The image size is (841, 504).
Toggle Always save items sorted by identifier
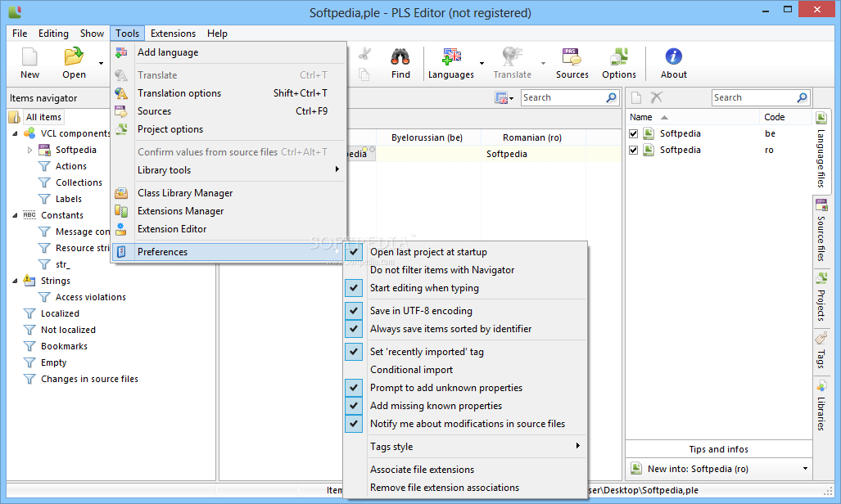click(x=465, y=329)
